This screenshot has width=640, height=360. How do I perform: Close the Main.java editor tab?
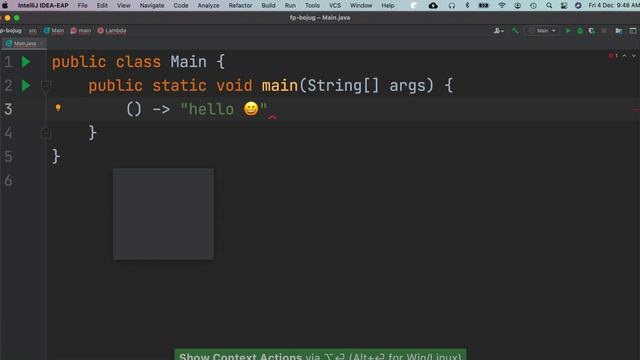(41, 43)
